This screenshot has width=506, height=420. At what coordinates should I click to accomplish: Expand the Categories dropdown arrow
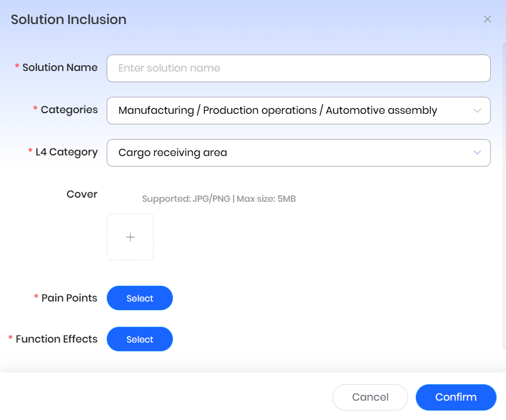pyautogui.click(x=477, y=110)
